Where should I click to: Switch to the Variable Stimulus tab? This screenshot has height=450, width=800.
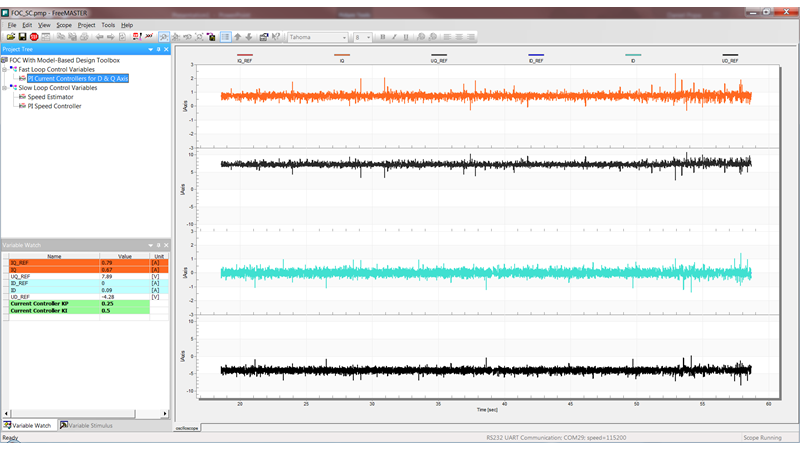86,426
